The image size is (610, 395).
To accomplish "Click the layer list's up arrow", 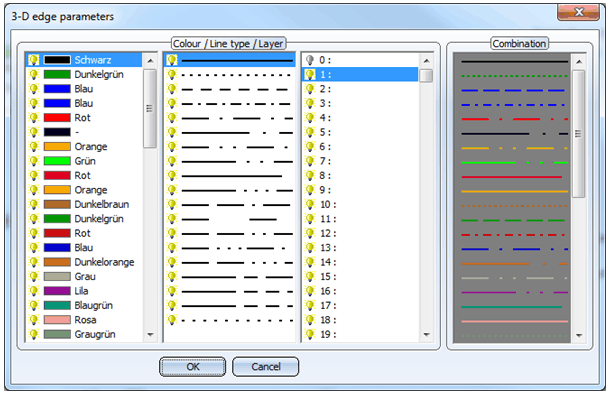I will (426, 61).
